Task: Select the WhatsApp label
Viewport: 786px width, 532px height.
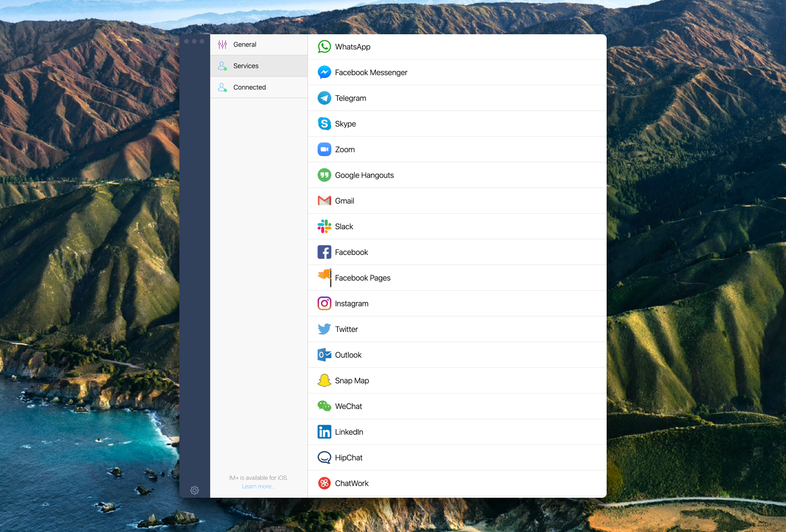Action: click(353, 47)
